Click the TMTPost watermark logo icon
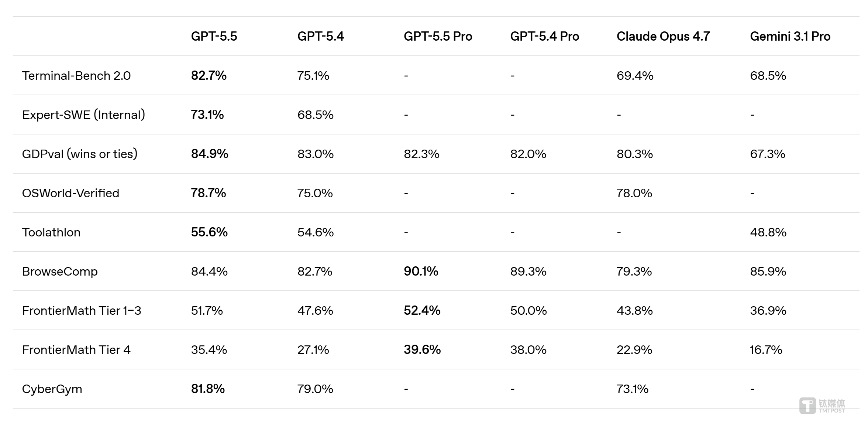Screen dimensions: 868x430 pyautogui.click(x=807, y=405)
